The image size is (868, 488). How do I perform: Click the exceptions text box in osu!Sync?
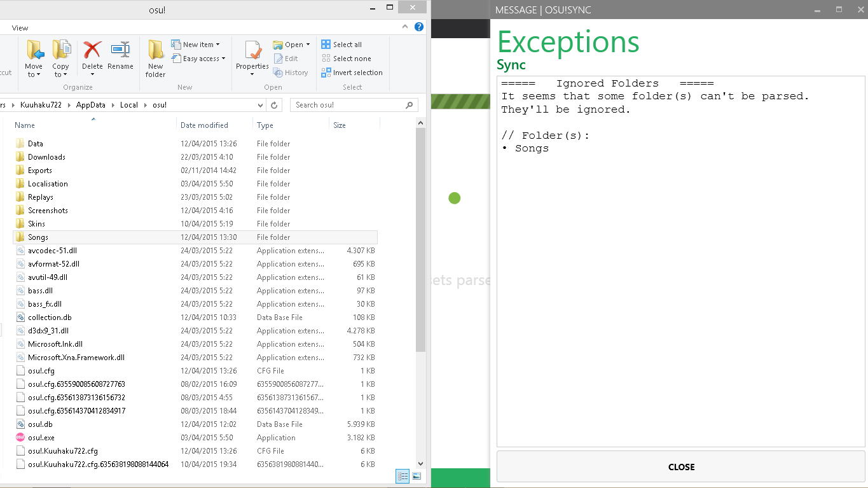681,261
